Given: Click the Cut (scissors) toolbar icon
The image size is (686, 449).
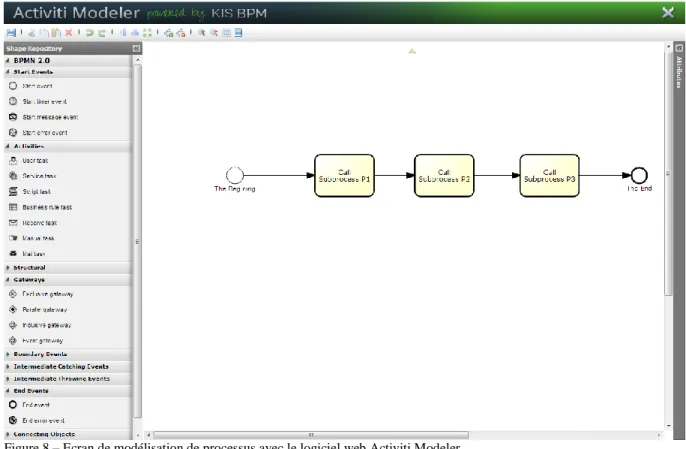Looking at the screenshot, I should point(32,33).
